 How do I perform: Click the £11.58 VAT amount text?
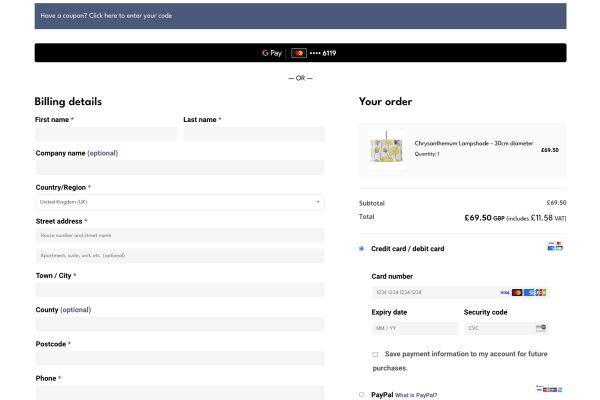click(541, 218)
